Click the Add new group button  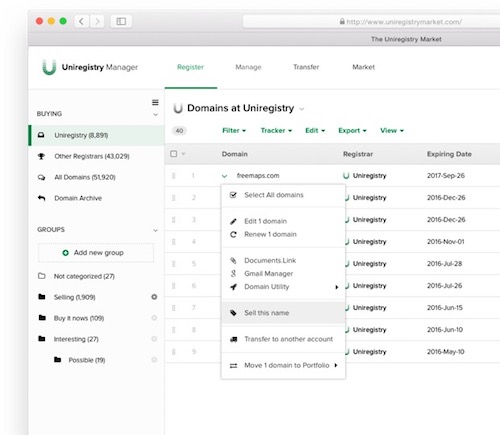point(96,253)
